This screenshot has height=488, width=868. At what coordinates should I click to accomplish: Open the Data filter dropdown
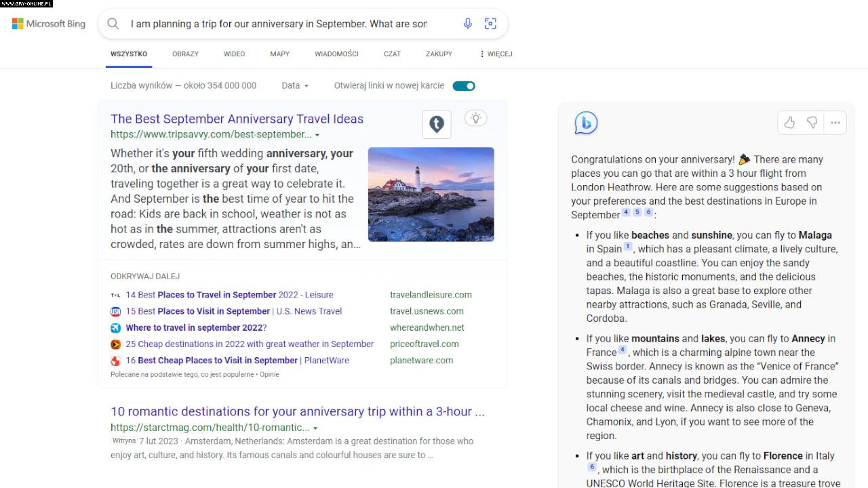pyautogui.click(x=295, y=85)
